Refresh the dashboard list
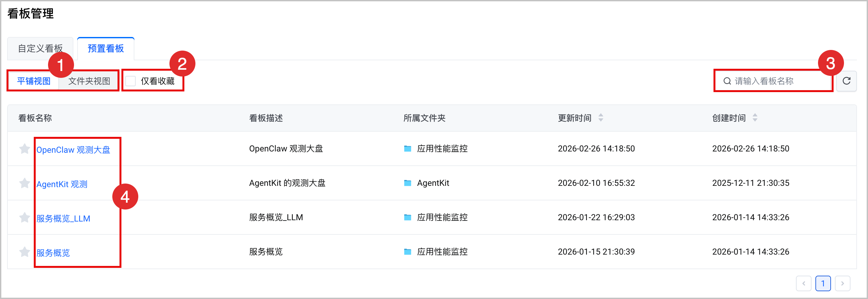 click(847, 81)
